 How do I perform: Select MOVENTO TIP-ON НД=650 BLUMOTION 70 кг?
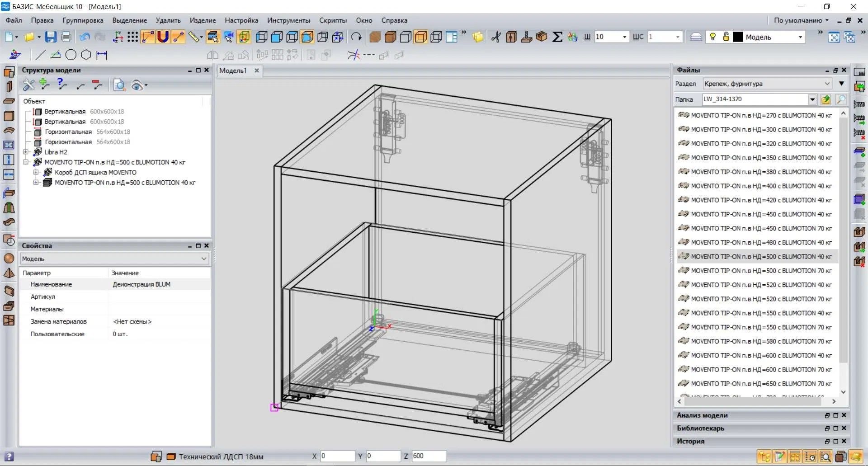tap(755, 384)
